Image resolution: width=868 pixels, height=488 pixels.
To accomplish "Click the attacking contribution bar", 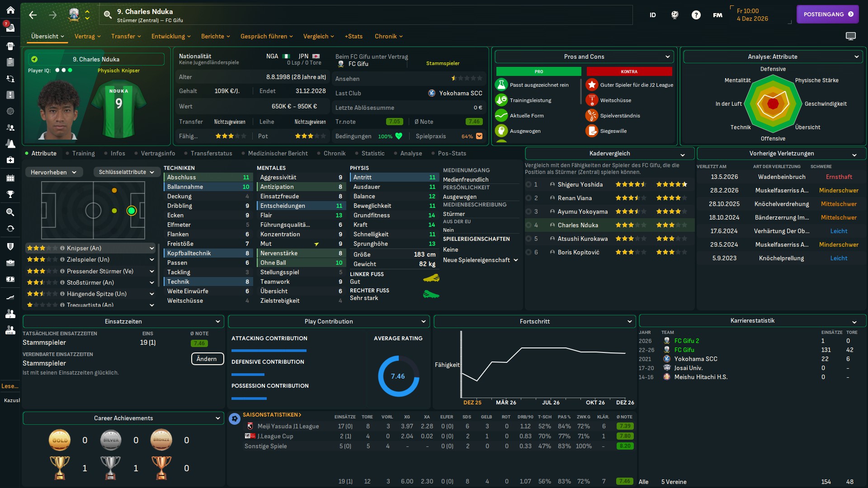I will [269, 350].
